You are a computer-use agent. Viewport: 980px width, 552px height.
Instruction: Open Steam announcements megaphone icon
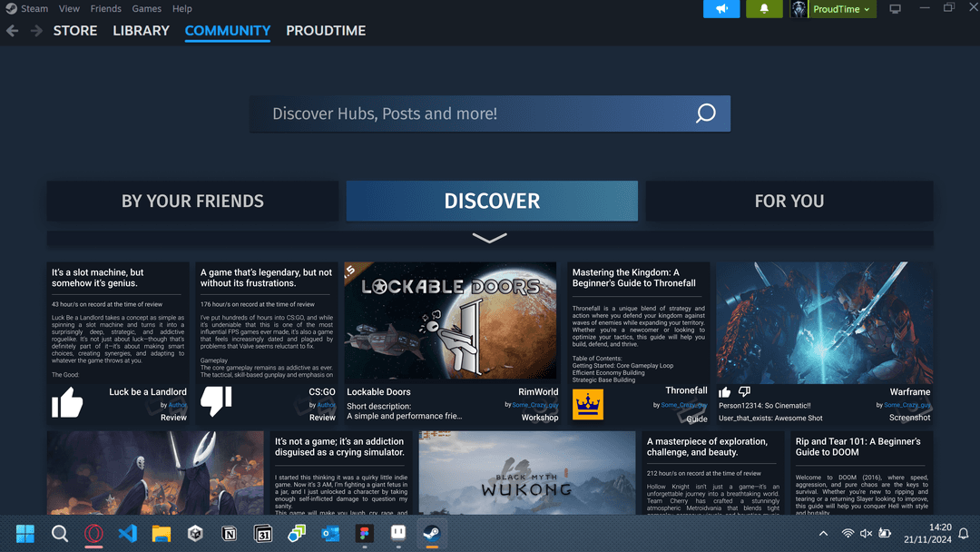(721, 8)
